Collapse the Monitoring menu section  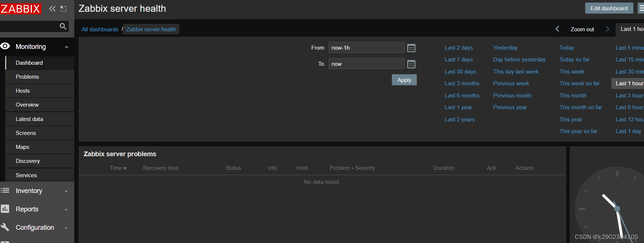tap(67, 47)
